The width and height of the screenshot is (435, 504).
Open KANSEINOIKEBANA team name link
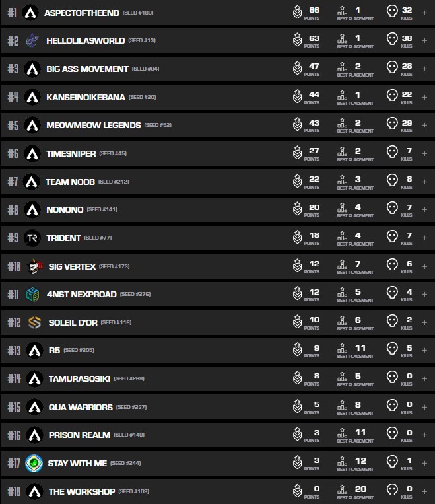(x=85, y=97)
